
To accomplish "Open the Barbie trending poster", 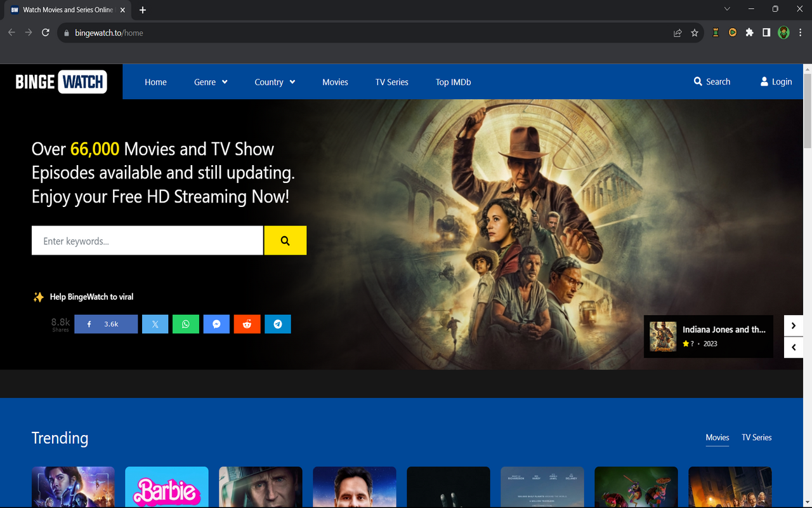I will click(x=167, y=487).
